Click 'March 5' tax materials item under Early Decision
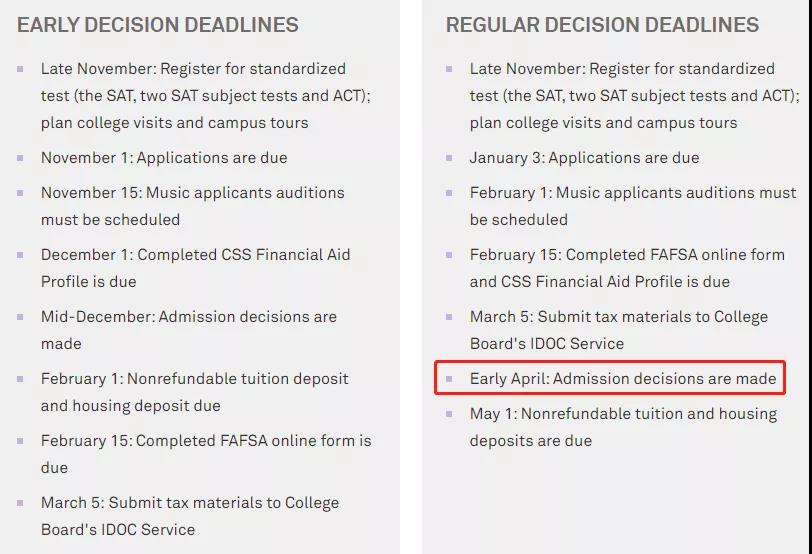 click(189, 516)
